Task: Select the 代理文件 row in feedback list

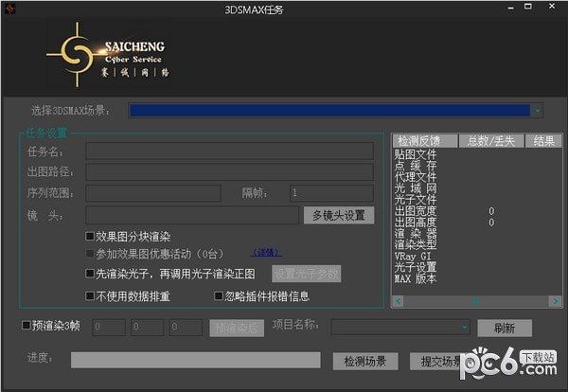Action: (477, 177)
